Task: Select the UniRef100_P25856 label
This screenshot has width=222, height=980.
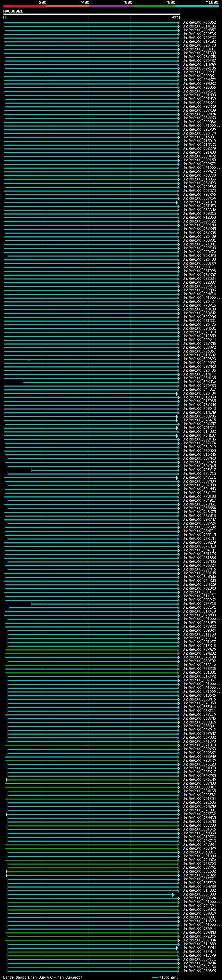Action: point(199,88)
